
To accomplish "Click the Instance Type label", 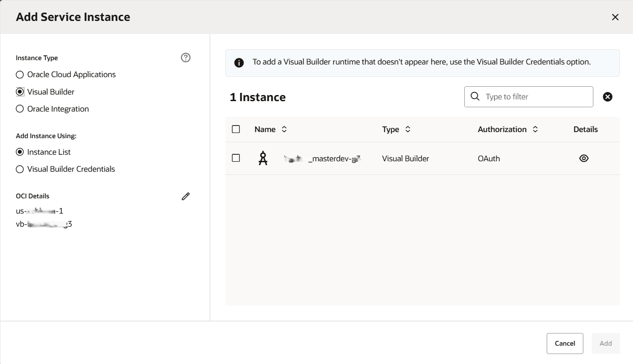I will (37, 58).
